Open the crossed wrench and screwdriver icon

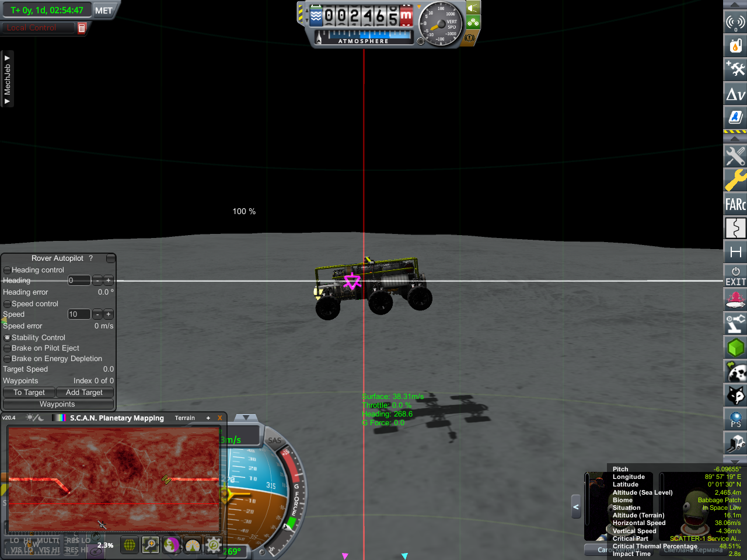(x=735, y=156)
